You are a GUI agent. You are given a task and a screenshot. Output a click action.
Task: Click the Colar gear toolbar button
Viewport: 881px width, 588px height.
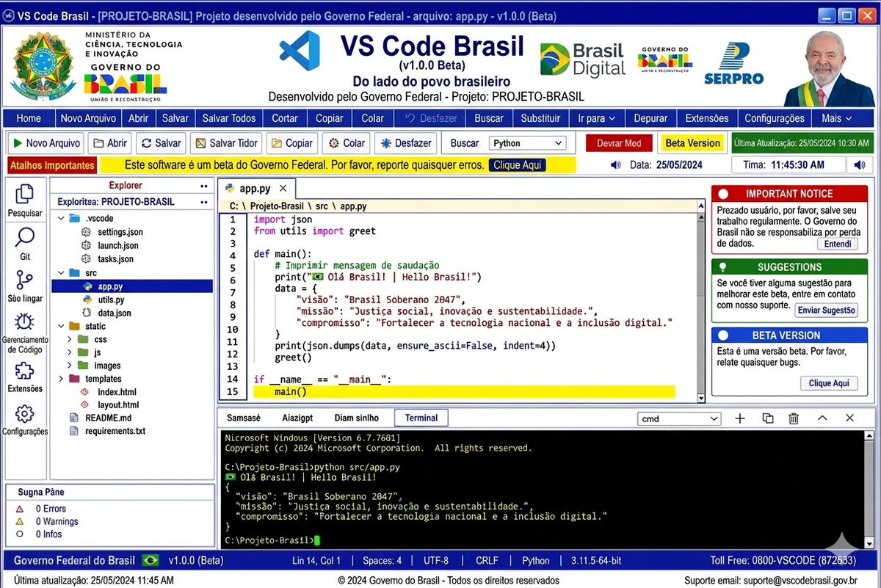(347, 143)
